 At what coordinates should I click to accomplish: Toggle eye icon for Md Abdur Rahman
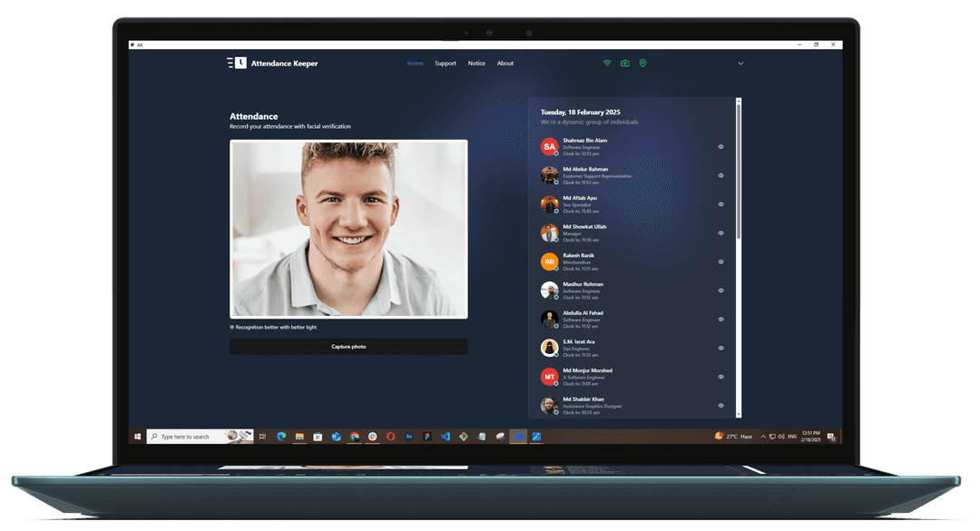click(721, 175)
